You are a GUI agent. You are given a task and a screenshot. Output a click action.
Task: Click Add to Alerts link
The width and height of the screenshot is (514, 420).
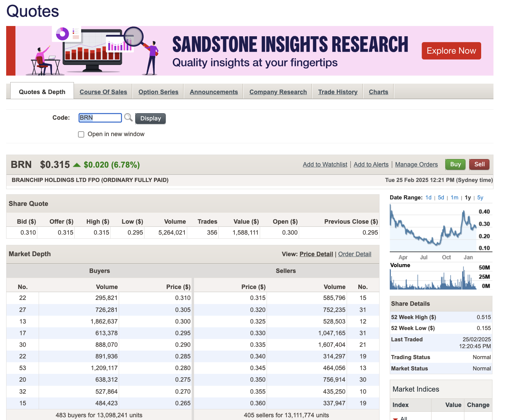click(371, 165)
